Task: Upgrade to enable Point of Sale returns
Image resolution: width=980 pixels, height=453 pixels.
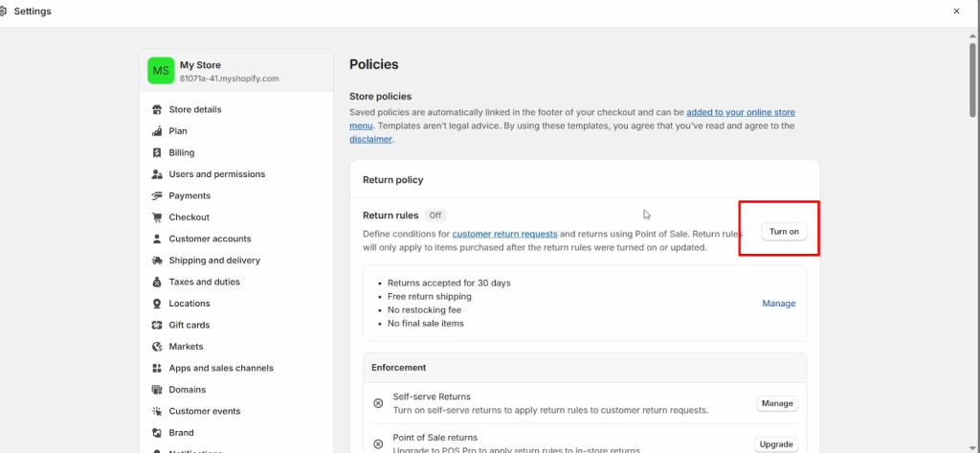Action: tap(776, 444)
